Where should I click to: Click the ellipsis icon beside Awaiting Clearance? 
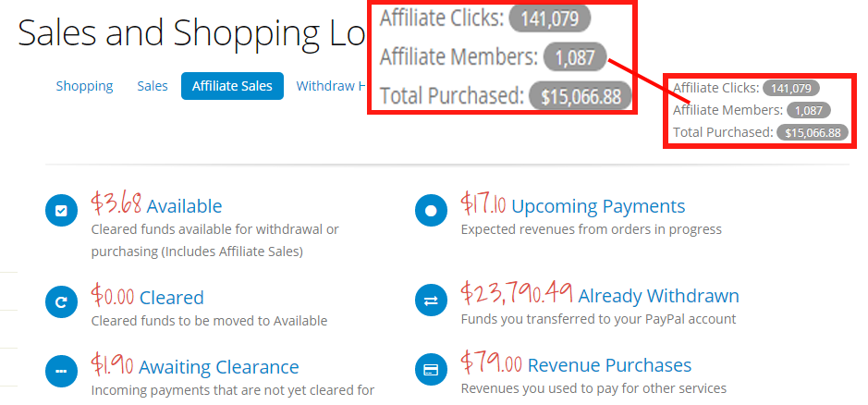pos(61,371)
